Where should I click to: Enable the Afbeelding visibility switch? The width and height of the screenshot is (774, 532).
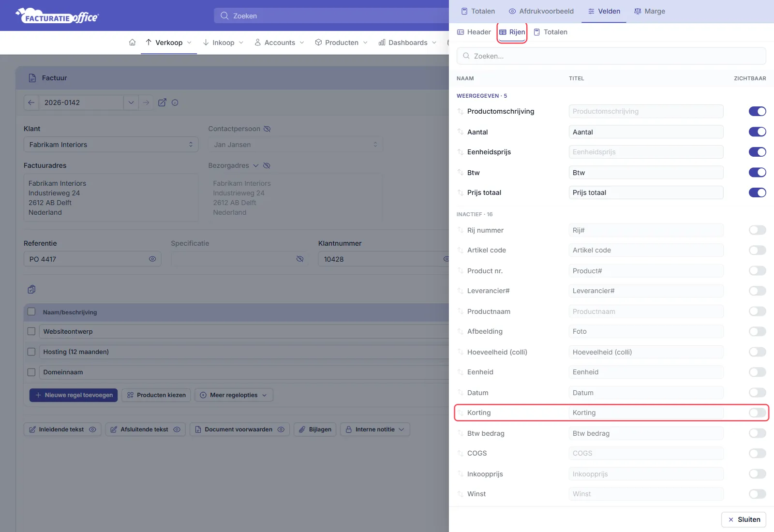click(758, 331)
